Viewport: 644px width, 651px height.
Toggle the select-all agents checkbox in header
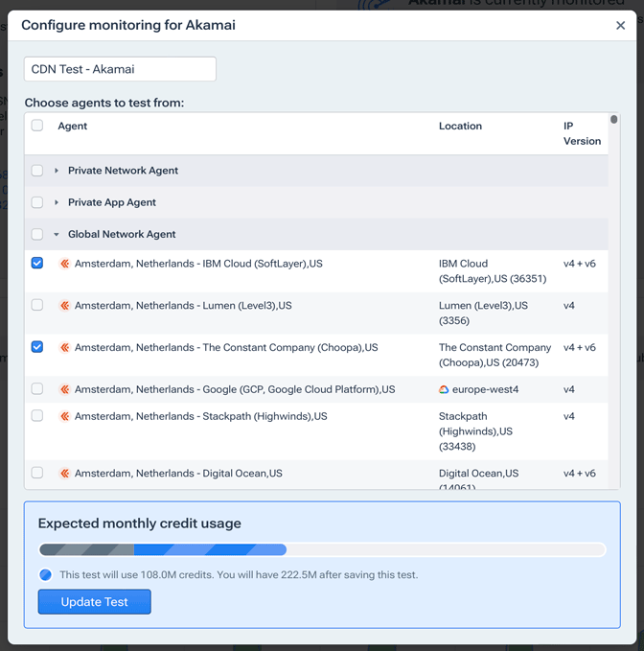(37, 126)
